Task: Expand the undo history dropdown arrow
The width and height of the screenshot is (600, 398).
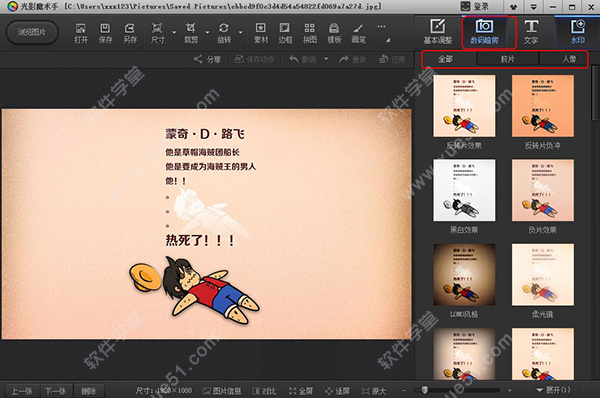Action: (x=326, y=59)
